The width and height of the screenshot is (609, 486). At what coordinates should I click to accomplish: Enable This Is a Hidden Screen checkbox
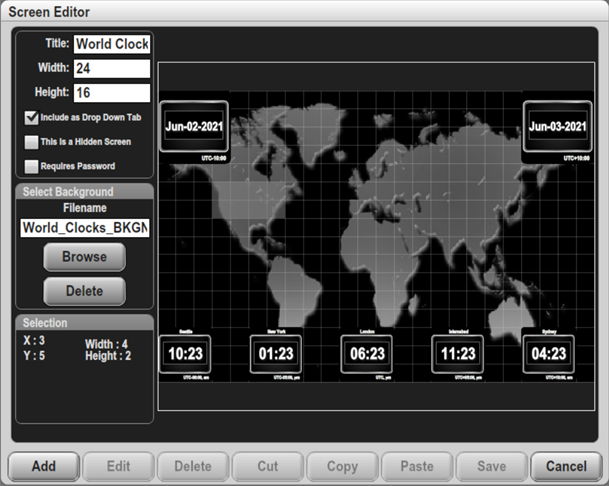point(33,142)
